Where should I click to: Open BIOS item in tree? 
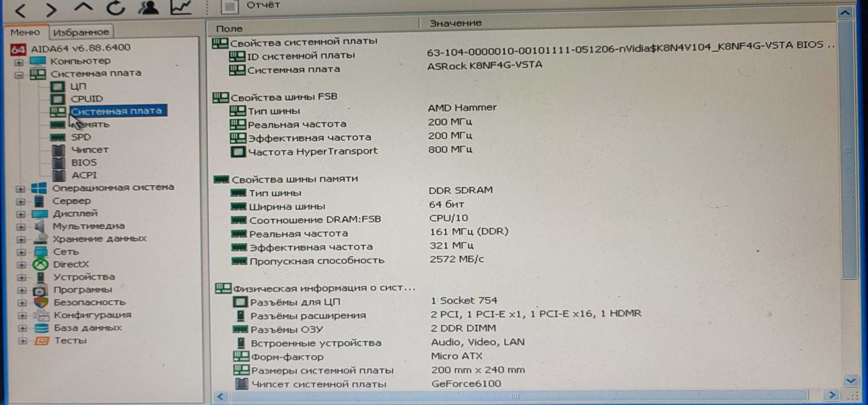[x=84, y=163]
